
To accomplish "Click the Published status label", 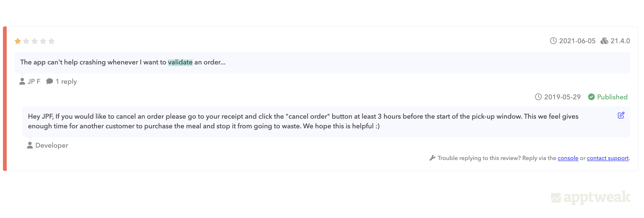I will pyautogui.click(x=612, y=97).
